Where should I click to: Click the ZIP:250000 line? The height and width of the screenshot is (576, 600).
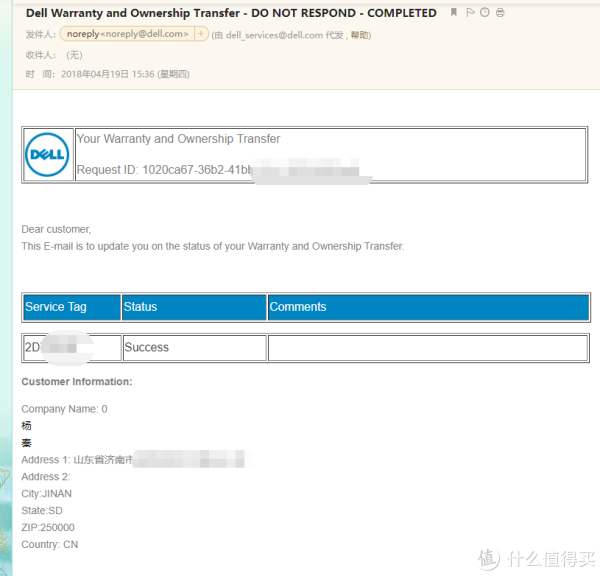[x=48, y=527]
